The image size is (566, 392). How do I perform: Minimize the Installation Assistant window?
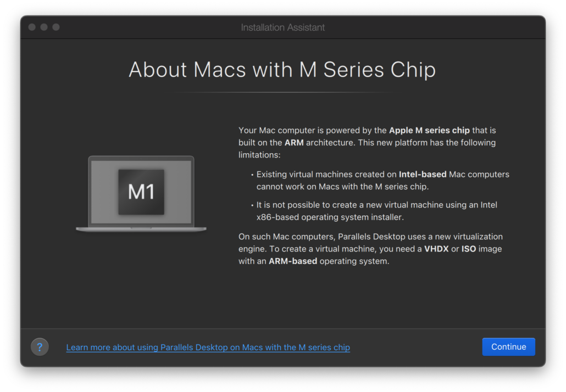coord(44,27)
